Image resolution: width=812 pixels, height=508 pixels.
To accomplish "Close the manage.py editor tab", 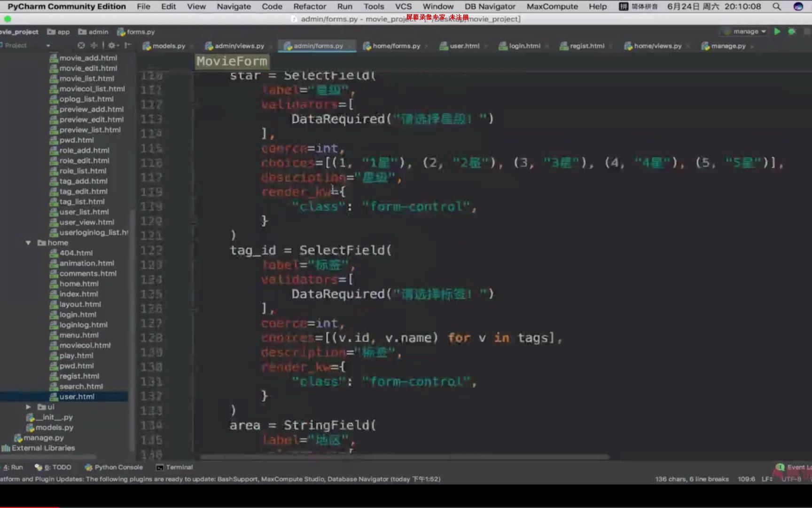I will 752,46.
